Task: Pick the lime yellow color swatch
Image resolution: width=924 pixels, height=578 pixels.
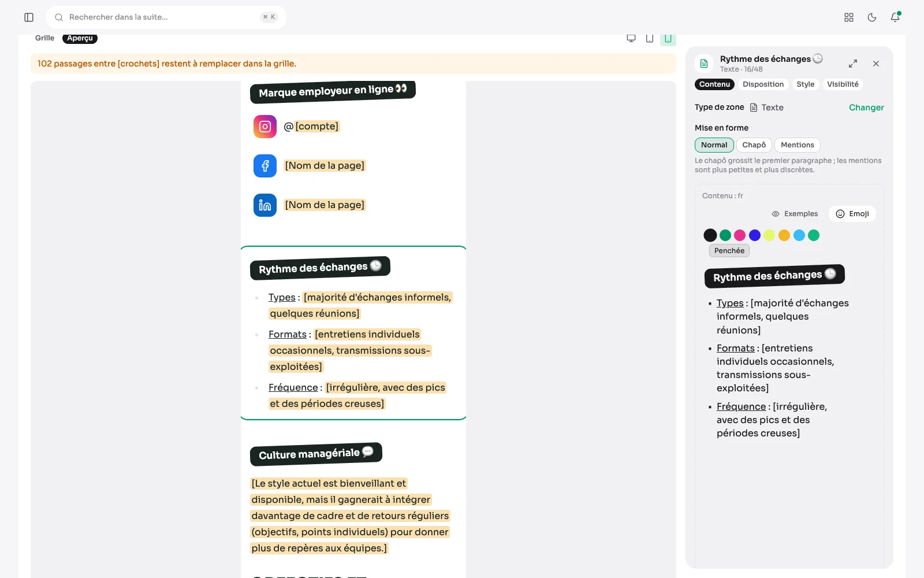Action: [x=769, y=235]
